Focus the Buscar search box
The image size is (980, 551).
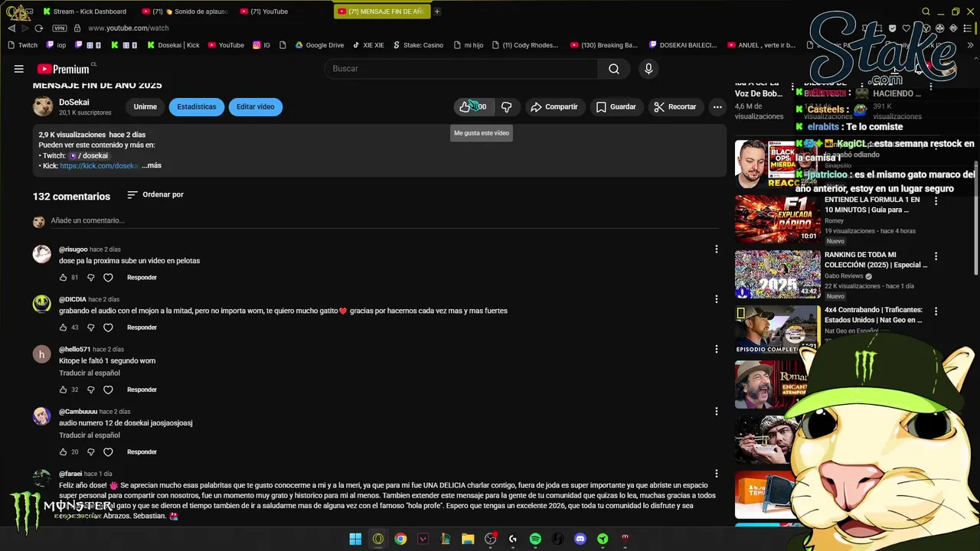point(462,69)
